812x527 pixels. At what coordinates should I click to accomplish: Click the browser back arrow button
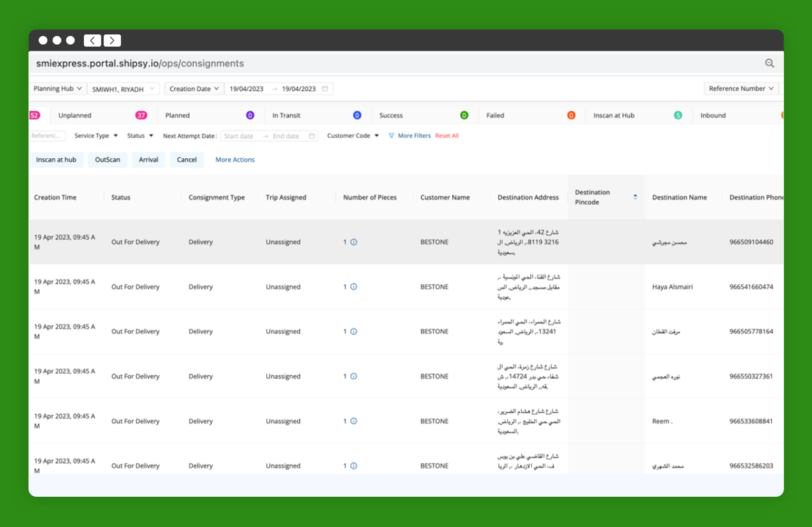pyautogui.click(x=92, y=41)
